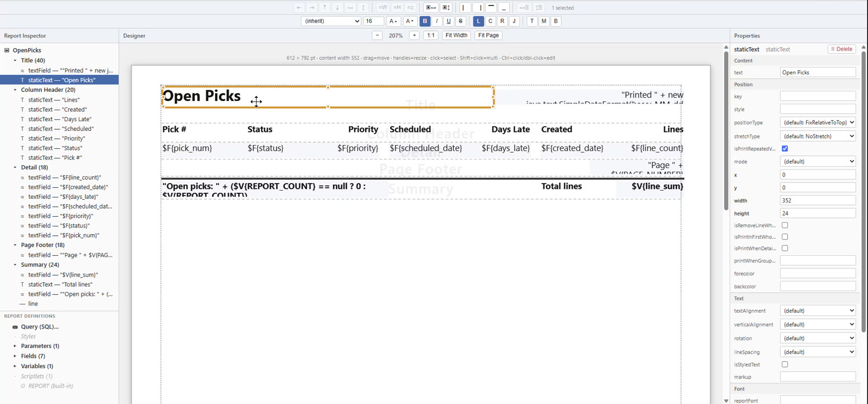Select the Query (SQL)... definition item
The image size is (868, 404).
tap(40, 327)
